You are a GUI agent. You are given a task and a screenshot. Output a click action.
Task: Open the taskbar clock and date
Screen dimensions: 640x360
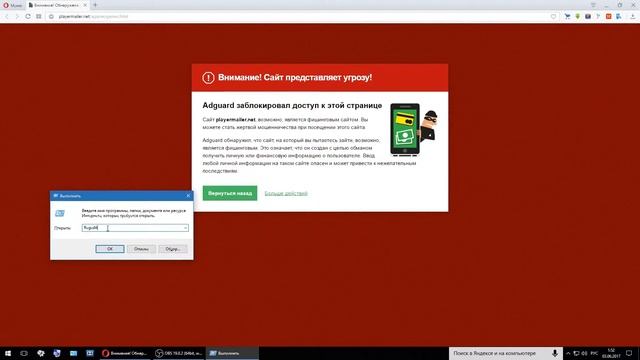coord(611,353)
